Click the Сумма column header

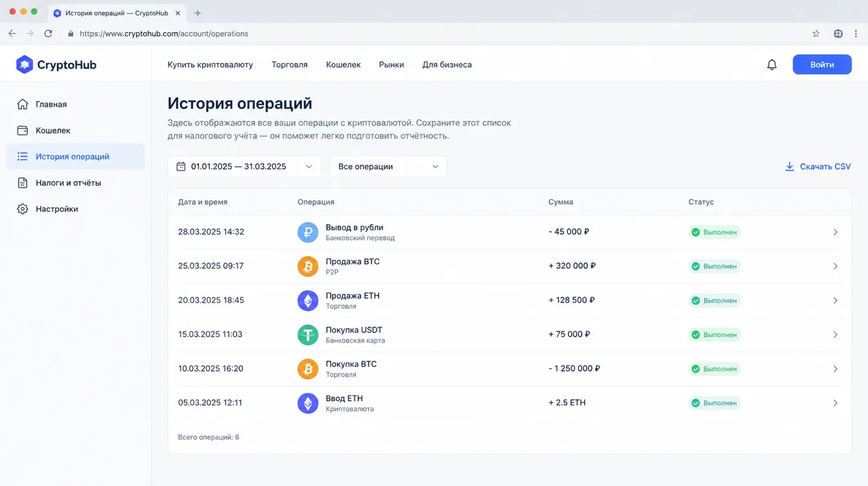point(561,202)
